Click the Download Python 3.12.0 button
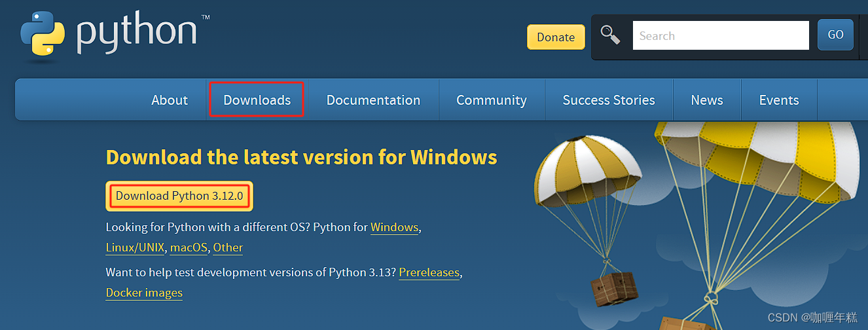This screenshot has width=868, height=330. (x=179, y=196)
